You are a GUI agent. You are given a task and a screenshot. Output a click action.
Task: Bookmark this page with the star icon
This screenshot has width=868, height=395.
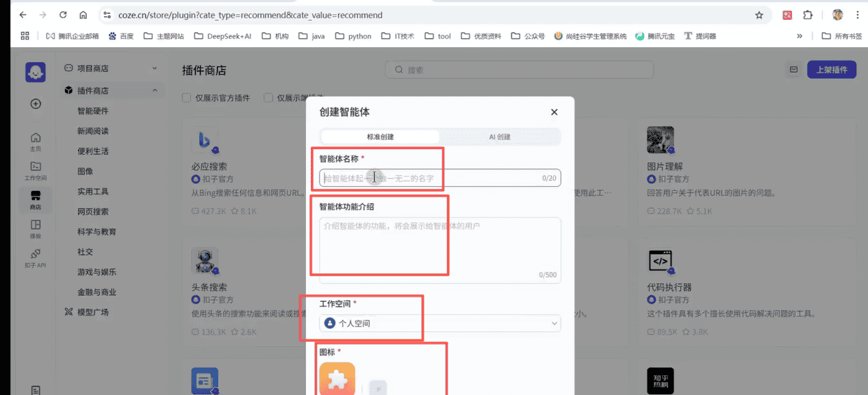(x=758, y=15)
